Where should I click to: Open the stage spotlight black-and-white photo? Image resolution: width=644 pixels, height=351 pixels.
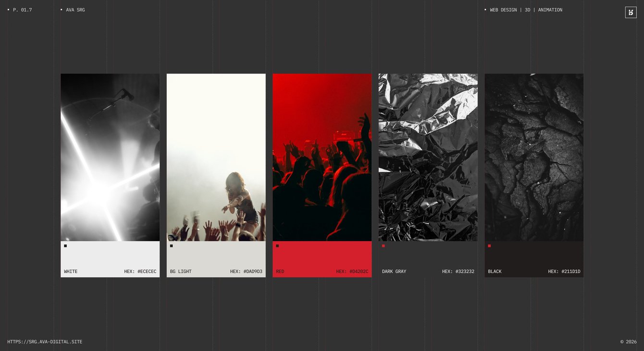point(110,157)
